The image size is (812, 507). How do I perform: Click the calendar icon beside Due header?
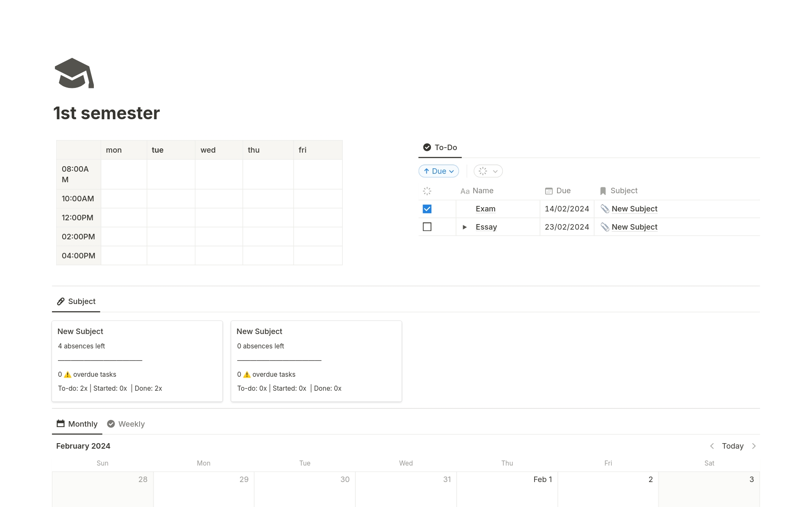pos(549,191)
